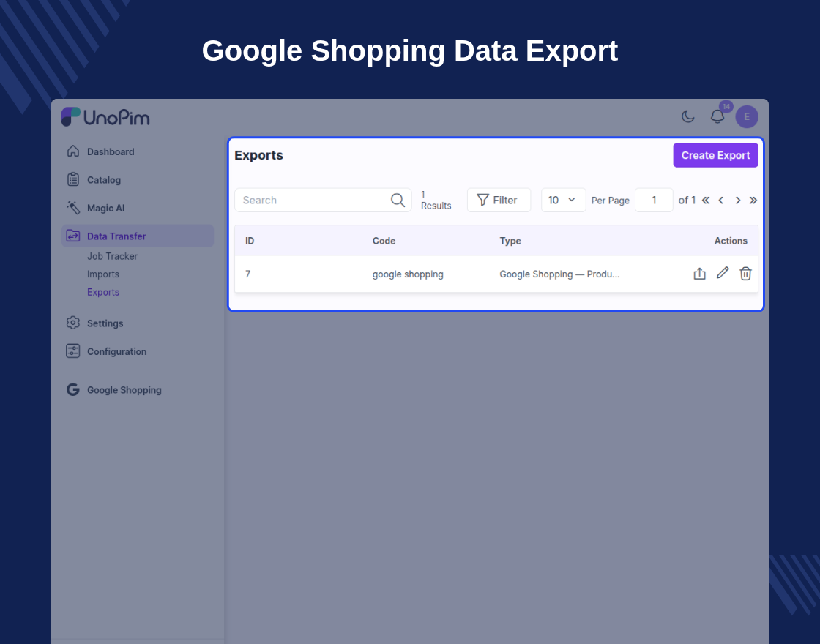Click the Google G icon
The image size is (820, 644).
[73, 389]
